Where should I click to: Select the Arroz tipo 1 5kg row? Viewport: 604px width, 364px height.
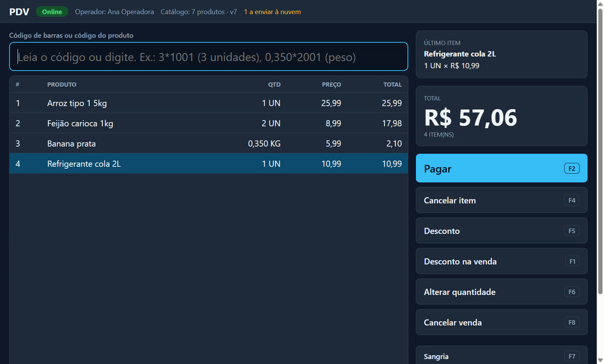pyautogui.click(x=209, y=103)
